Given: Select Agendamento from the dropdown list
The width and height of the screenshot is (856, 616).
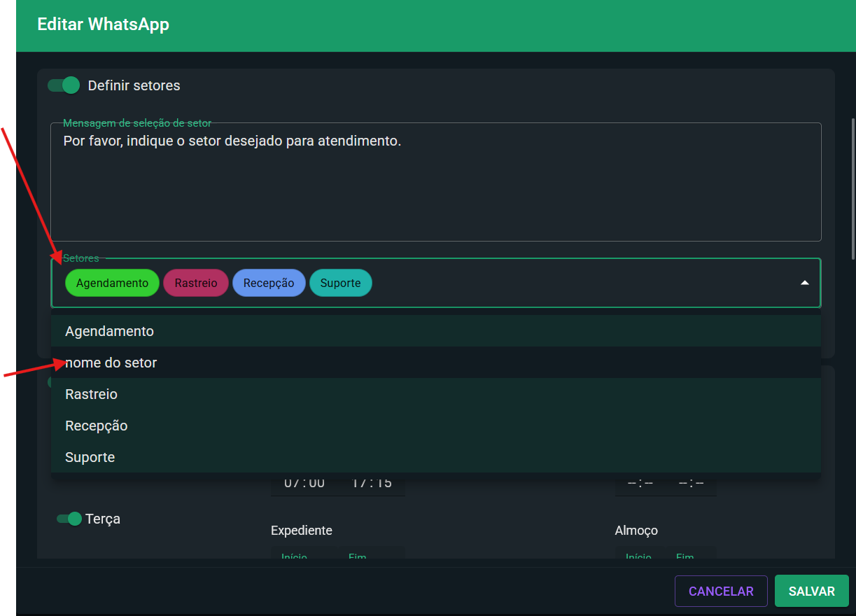Looking at the screenshot, I should 109,331.
